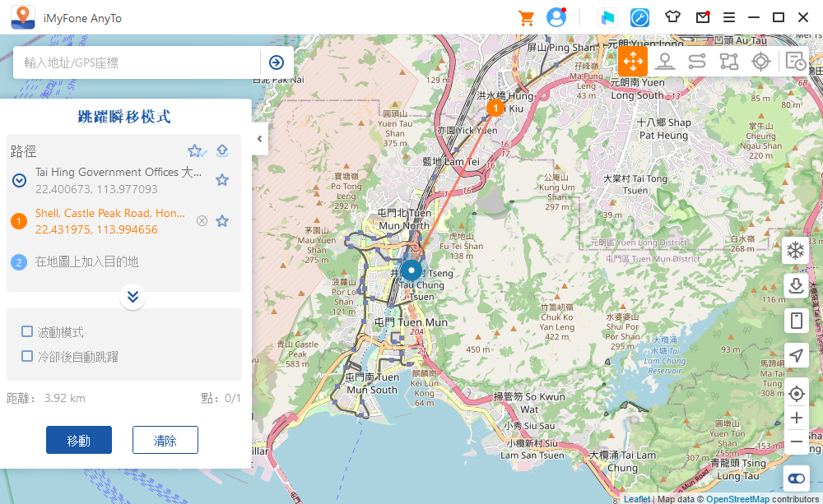The image size is (823, 504).
Task: Click the address or GPS search field
Action: click(x=136, y=62)
